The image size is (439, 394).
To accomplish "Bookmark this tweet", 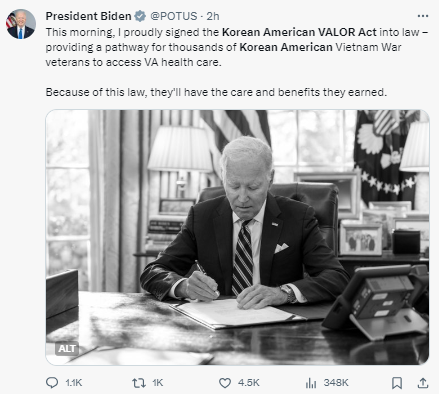I will coord(397,383).
